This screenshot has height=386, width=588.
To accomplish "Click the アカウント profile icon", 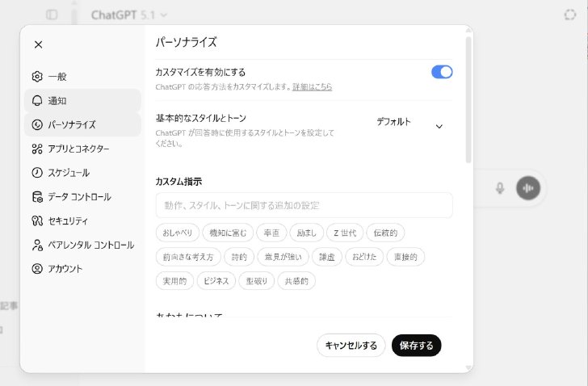I will 37,269.
